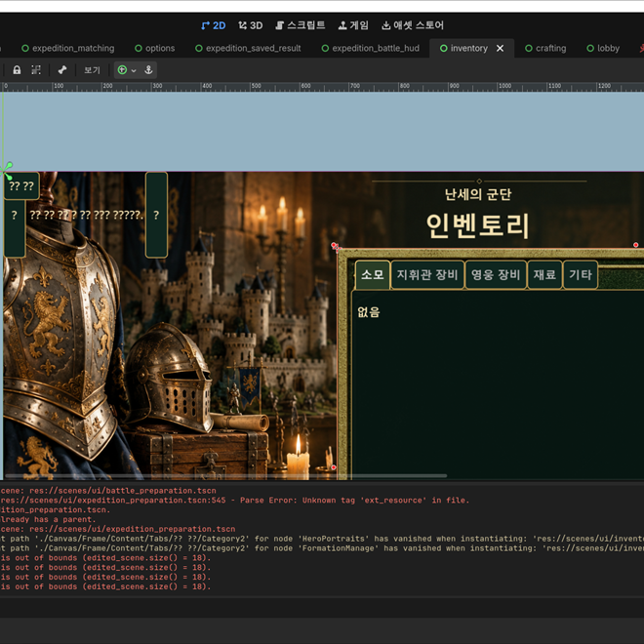Image resolution: width=644 pixels, height=644 pixels.
Task: Select the 영웅 장비 inventory tab
Action: [496, 274]
